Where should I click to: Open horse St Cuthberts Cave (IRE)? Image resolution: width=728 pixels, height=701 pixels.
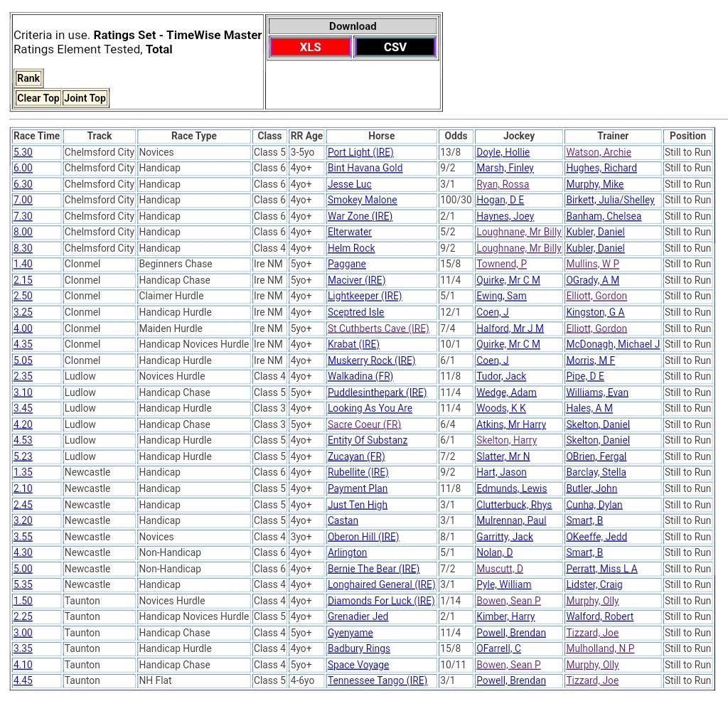[378, 328]
